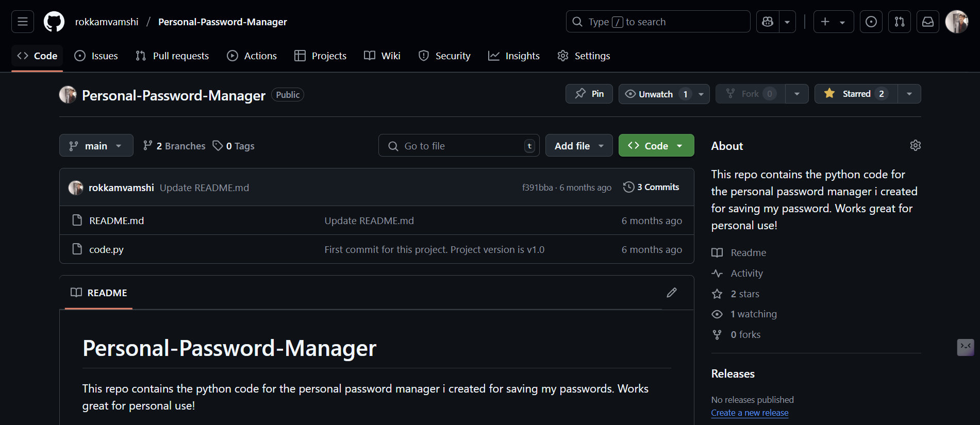The width and height of the screenshot is (980, 425).
Task: Toggle the Starred button
Action: pos(856,94)
